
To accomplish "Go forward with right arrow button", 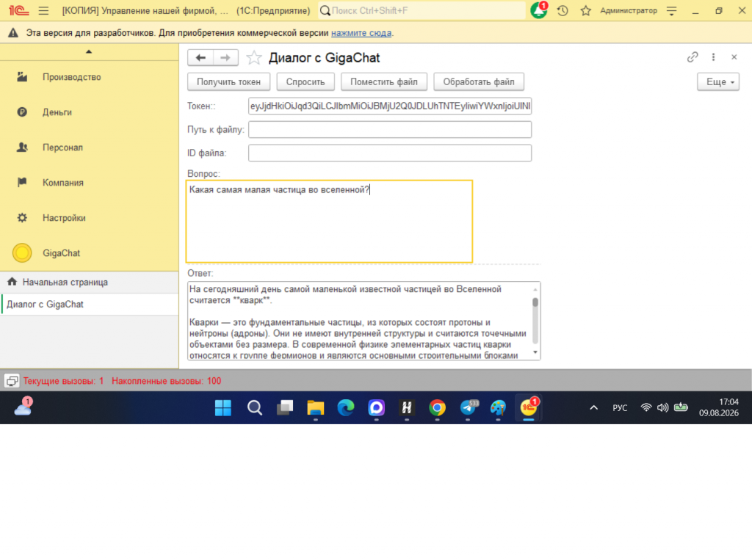I will pos(225,57).
